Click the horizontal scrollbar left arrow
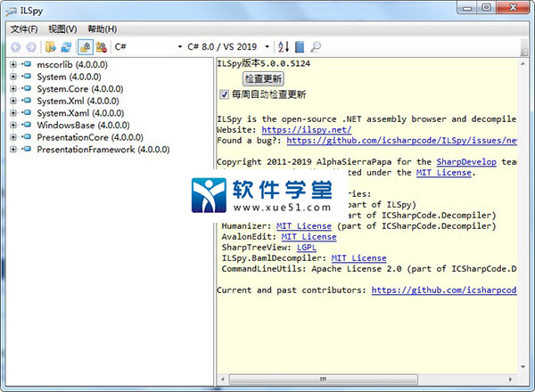Viewport: 535px width, 392px height. (222, 380)
